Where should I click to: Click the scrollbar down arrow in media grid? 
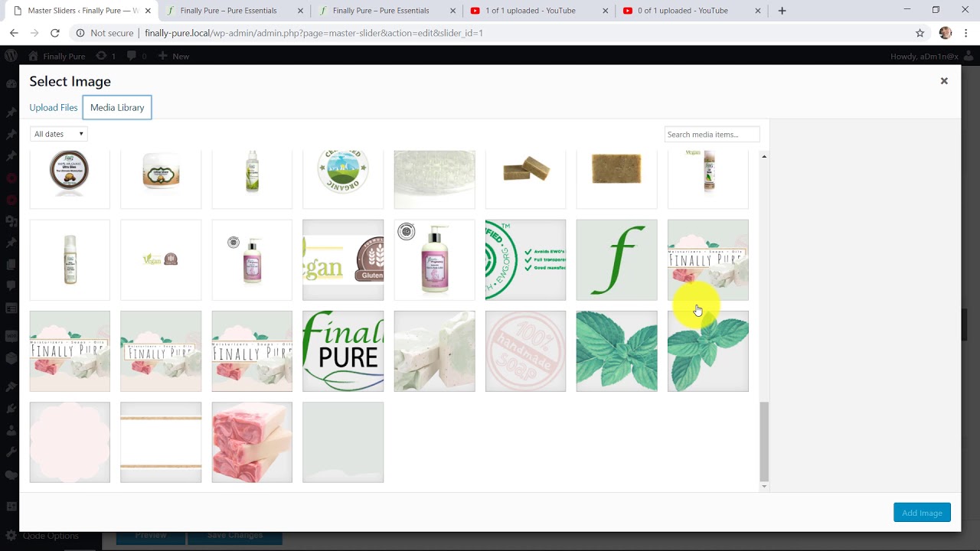pyautogui.click(x=763, y=486)
